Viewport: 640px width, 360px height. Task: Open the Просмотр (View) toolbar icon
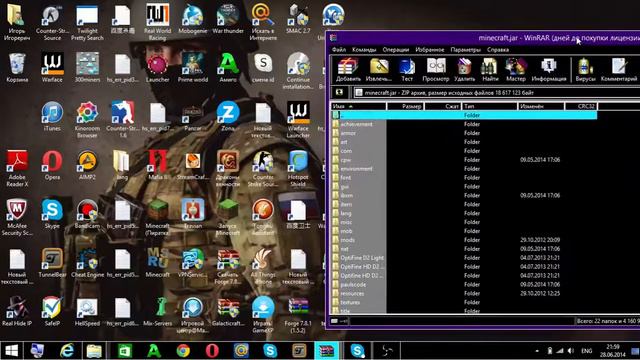436,69
